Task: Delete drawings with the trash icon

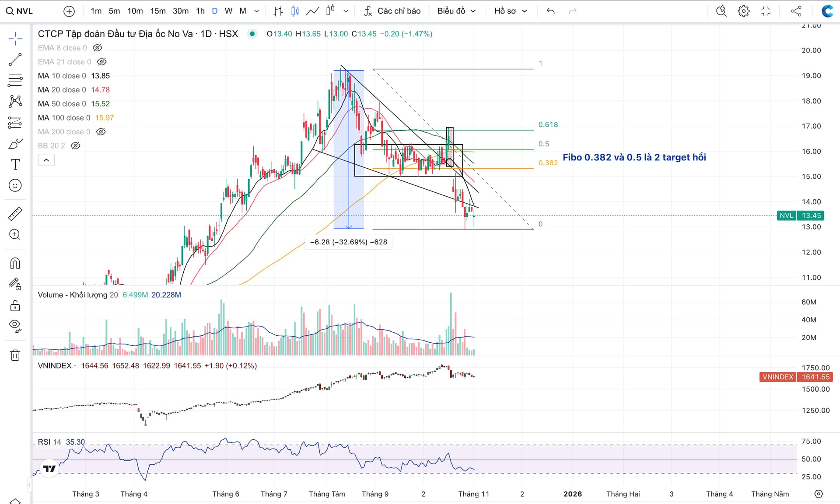Action: (x=15, y=355)
